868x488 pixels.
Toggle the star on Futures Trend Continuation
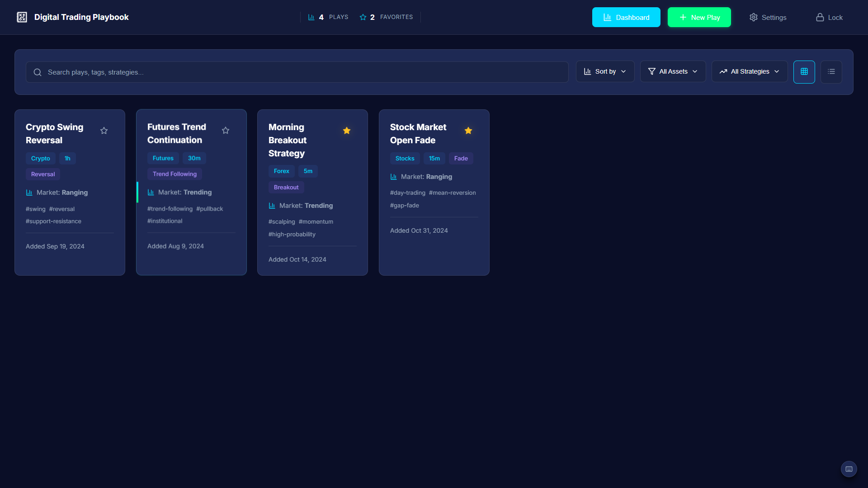click(226, 131)
